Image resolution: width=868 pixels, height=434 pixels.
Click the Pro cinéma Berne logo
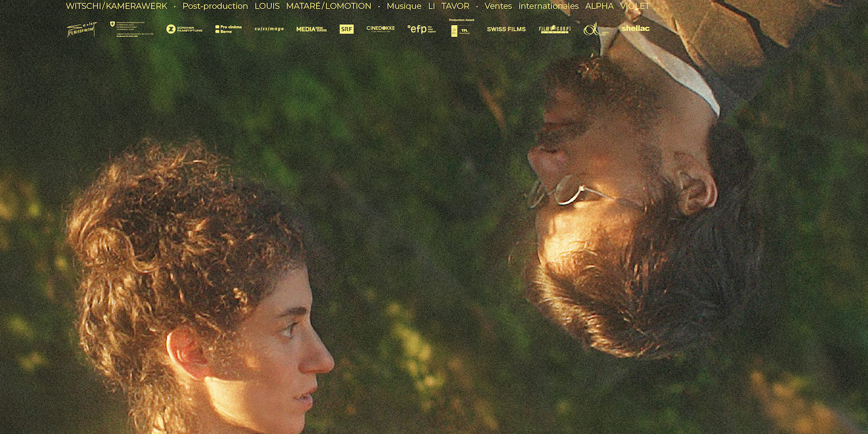tap(229, 29)
